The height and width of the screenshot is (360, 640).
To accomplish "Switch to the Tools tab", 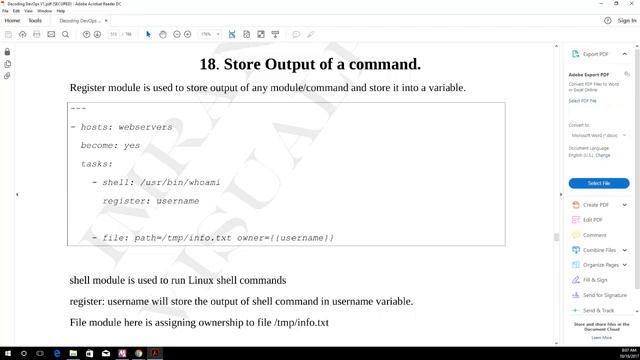I will click(x=35, y=20).
